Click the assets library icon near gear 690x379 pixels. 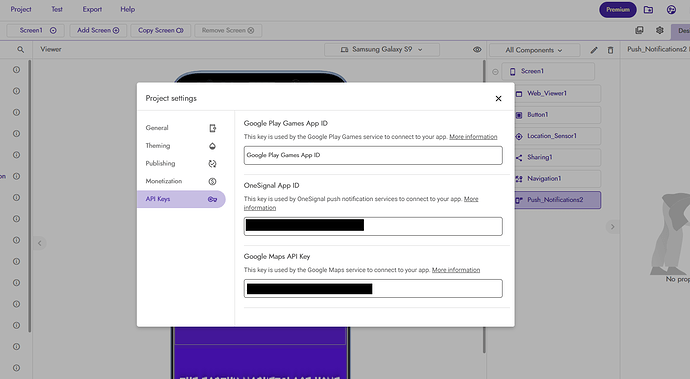(639, 30)
